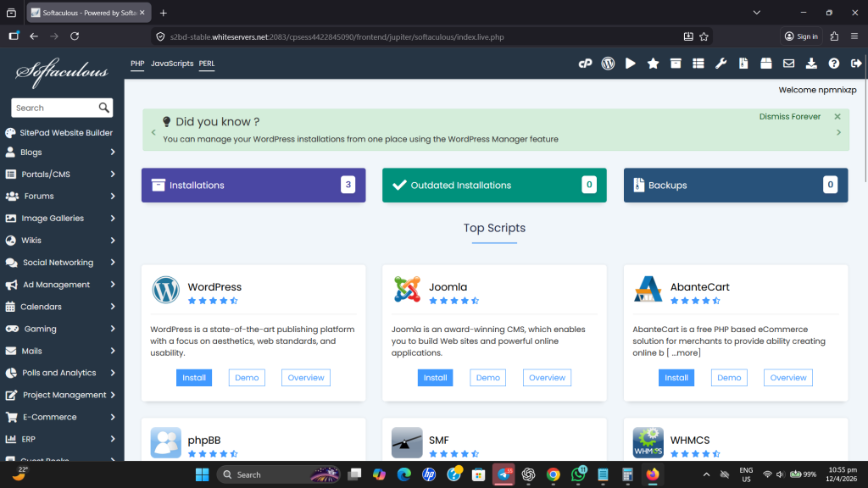The image size is (868, 488).
Task: Open the email settings envelope icon
Action: [x=788, y=64]
